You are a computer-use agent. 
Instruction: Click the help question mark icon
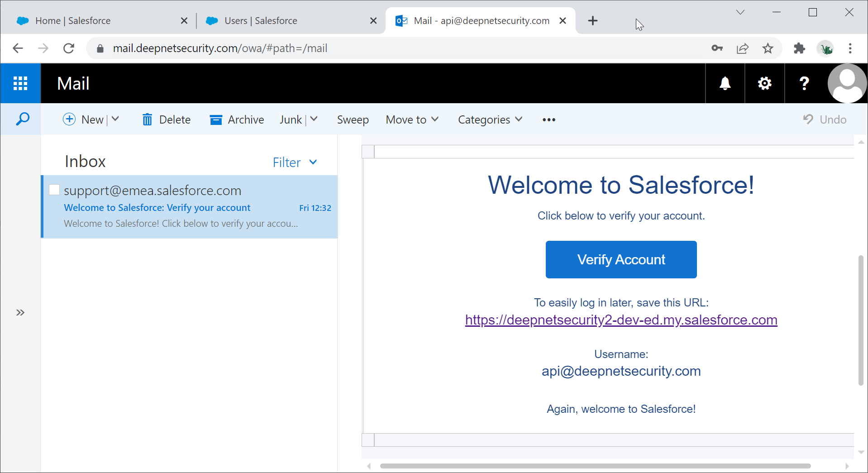click(x=804, y=83)
